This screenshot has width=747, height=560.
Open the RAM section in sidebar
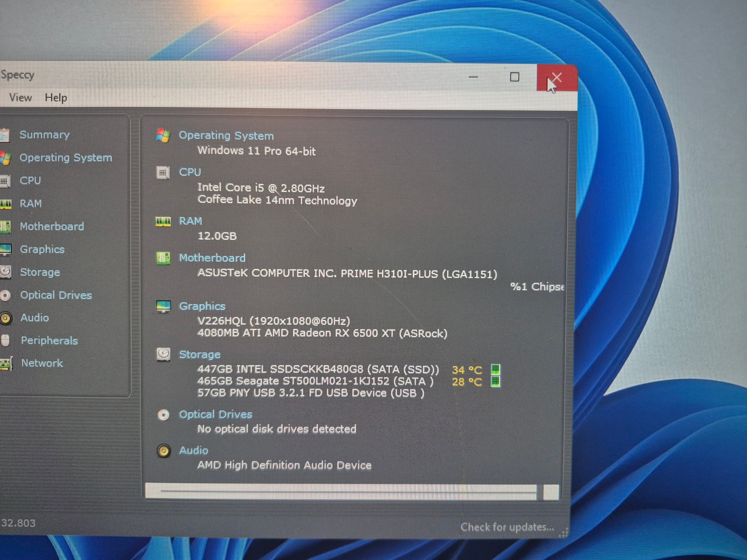point(31,203)
